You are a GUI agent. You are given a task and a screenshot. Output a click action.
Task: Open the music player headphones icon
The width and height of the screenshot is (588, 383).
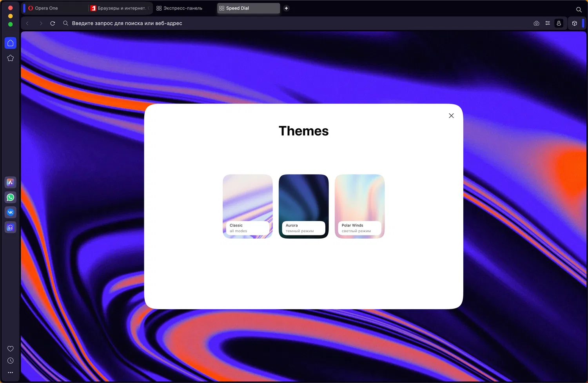pyautogui.click(x=11, y=227)
